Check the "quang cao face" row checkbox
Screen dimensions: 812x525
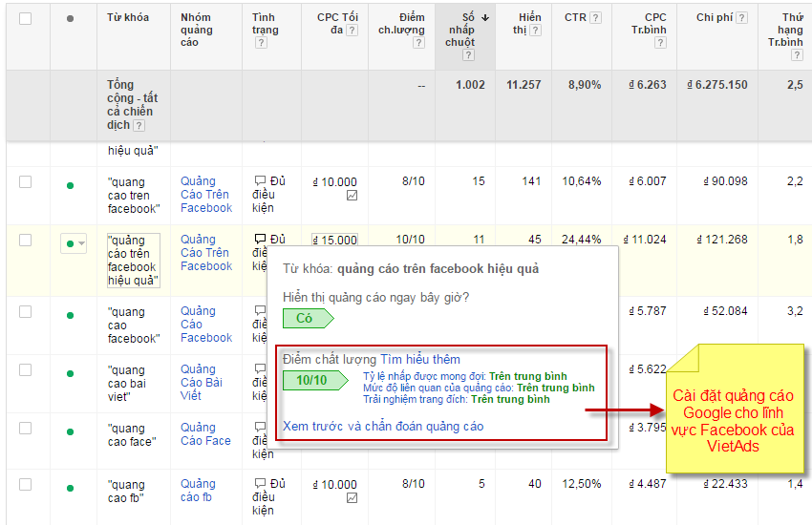click(25, 429)
